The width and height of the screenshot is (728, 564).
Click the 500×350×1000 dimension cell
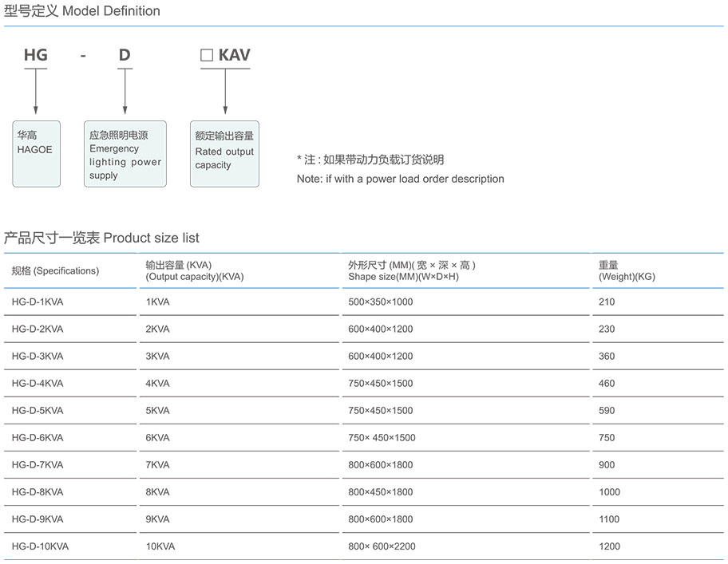[381, 302]
